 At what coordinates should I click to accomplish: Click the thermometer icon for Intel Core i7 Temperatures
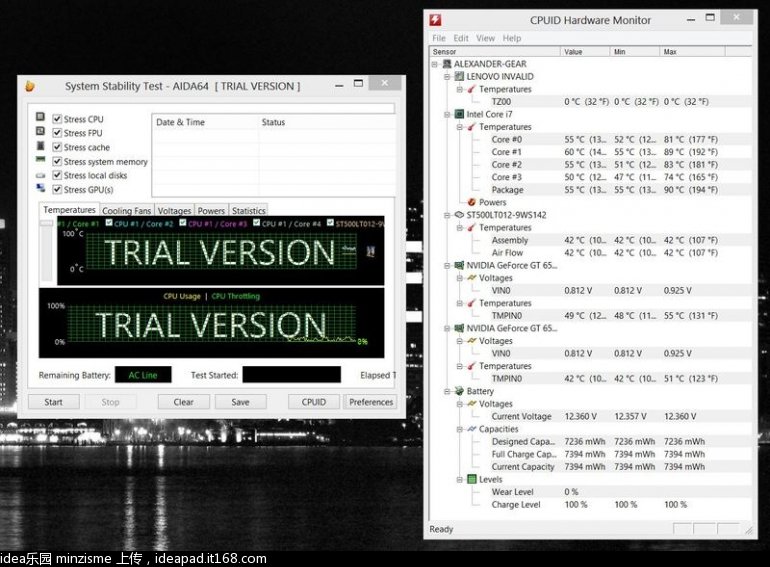click(x=471, y=127)
